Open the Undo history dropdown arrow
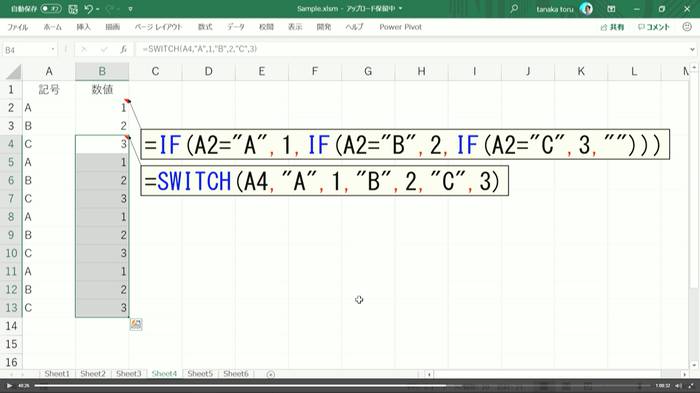 coord(98,9)
